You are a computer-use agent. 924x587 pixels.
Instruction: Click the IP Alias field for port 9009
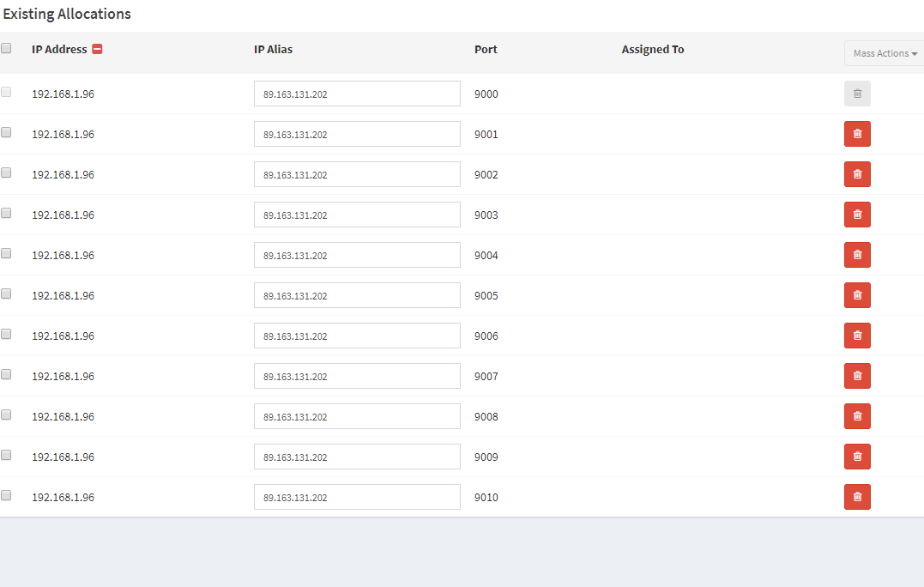coord(357,457)
